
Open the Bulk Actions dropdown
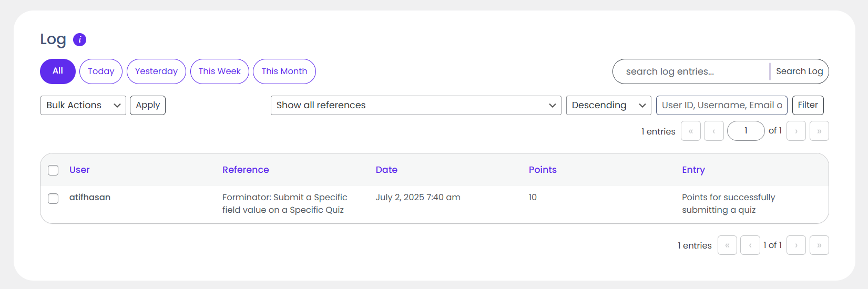pyautogui.click(x=83, y=105)
